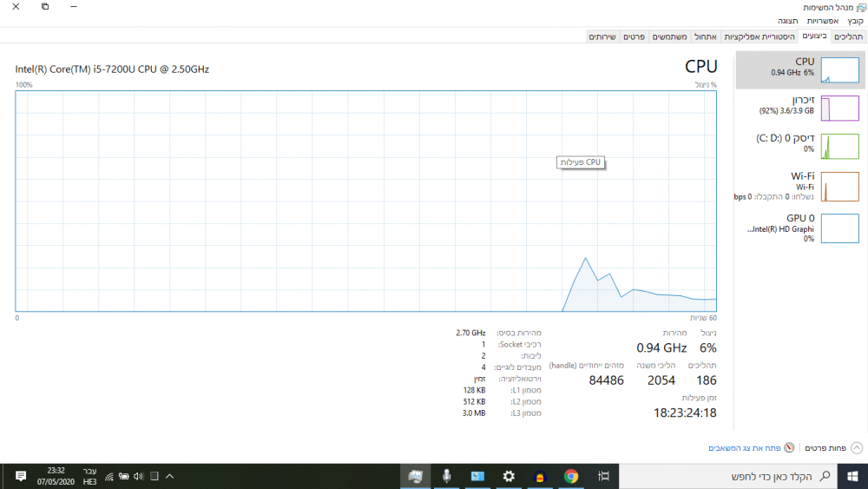Click the search magnifier icon in taskbar
The height and width of the screenshot is (489, 868).
point(825,476)
